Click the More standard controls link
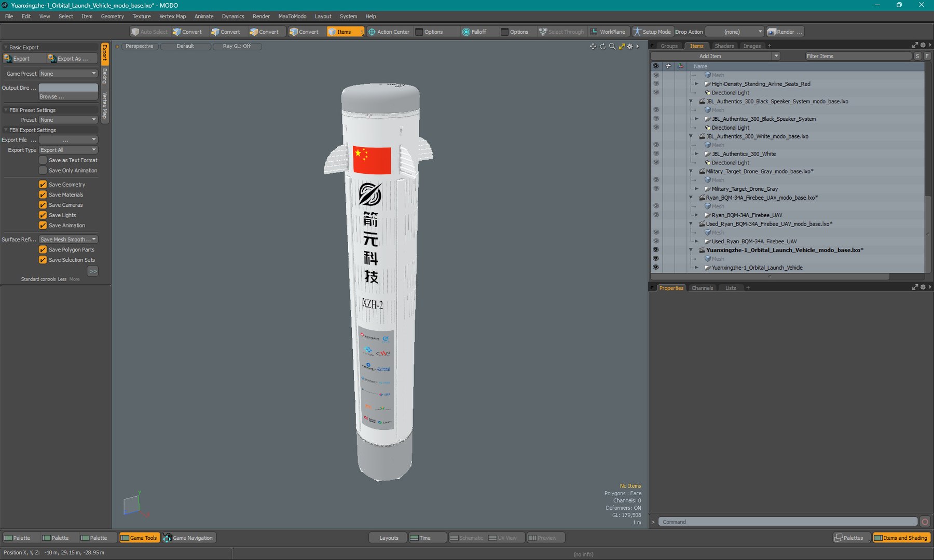 pos(75,279)
